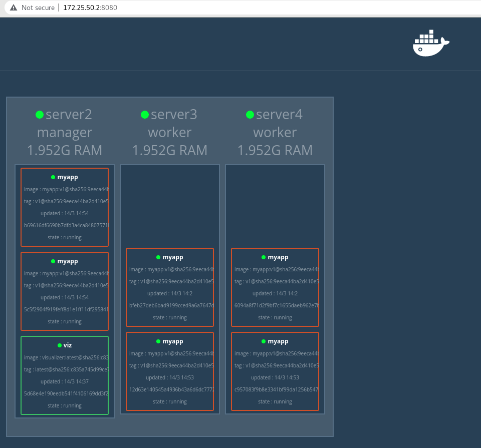This screenshot has width=481, height=448.
Task: Click status dot of myapp card 5c5f2904f919
Action: [x=53, y=261]
